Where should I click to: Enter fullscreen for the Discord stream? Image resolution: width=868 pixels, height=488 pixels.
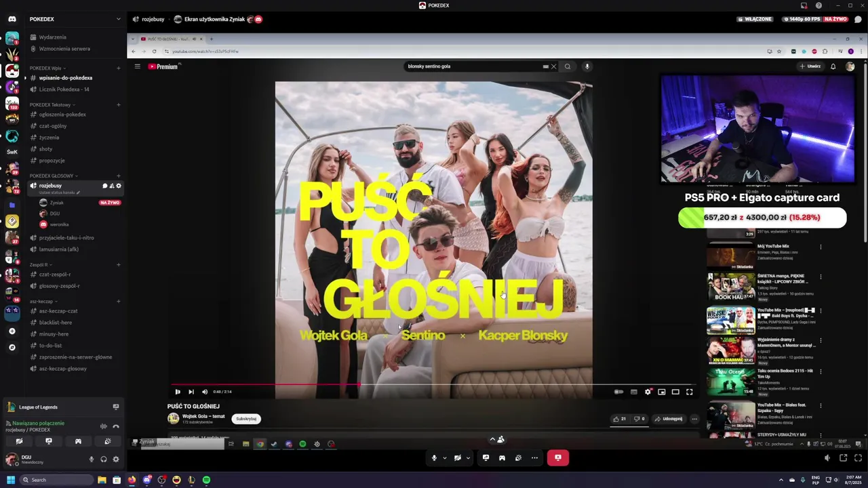(x=858, y=458)
